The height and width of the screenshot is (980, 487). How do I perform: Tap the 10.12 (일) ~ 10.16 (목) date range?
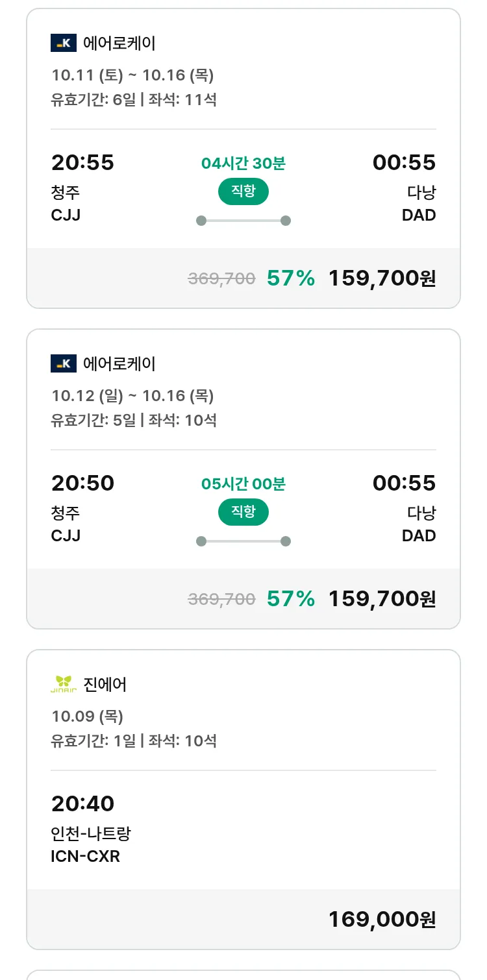coord(132,396)
